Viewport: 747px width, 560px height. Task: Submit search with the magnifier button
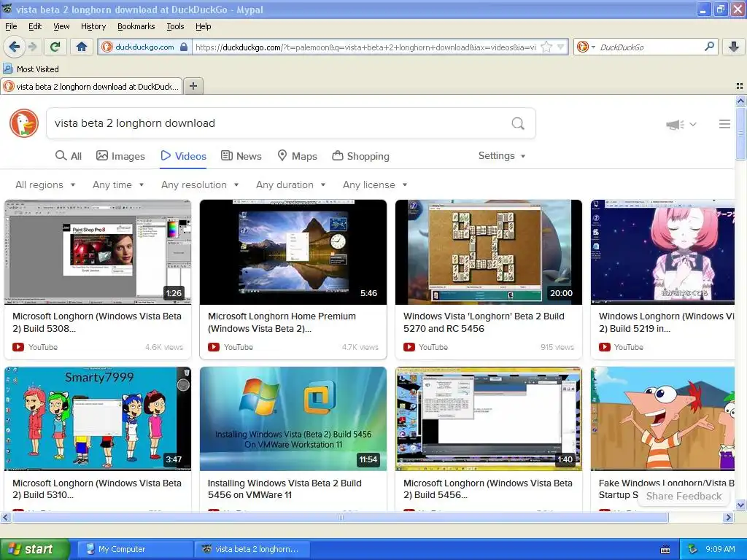coord(518,123)
